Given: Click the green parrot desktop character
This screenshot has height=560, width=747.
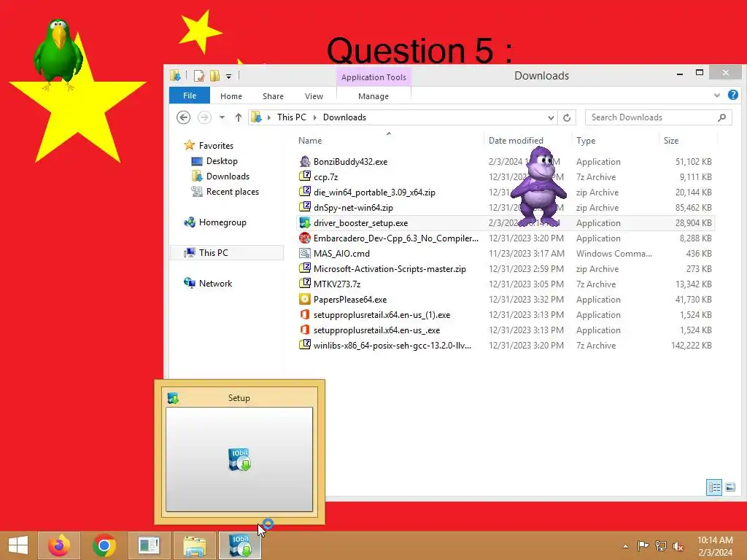Looking at the screenshot, I should pyautogui.click(x=58, y=54).
